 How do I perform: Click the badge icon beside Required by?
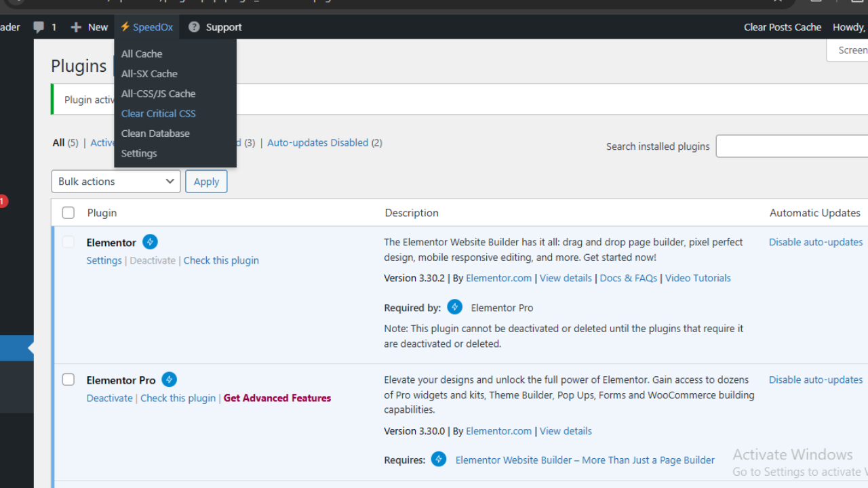[455, 307]
